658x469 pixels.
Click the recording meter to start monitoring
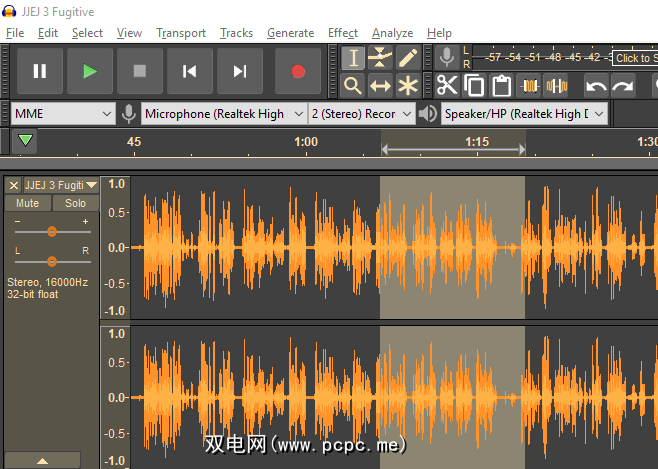tap(634, 58)
